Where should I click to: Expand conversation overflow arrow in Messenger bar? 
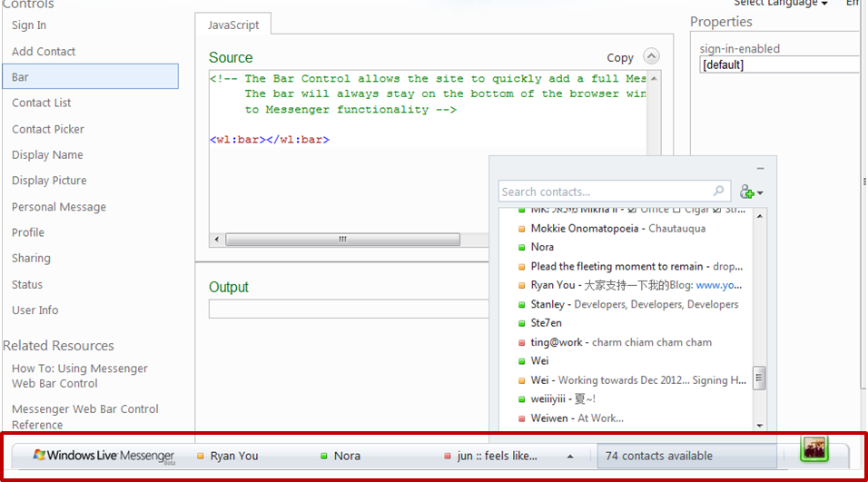tap(570, 456)
